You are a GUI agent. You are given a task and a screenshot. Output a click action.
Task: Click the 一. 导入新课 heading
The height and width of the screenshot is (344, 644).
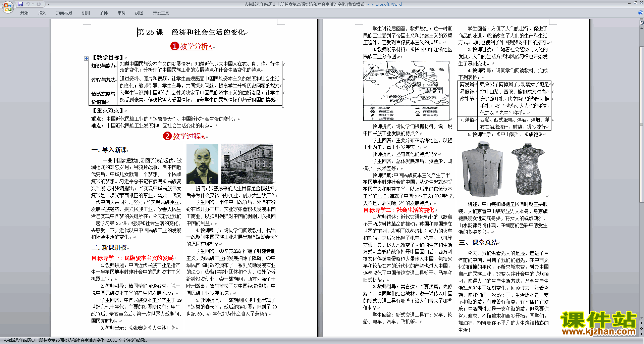(x=109, y=150)
